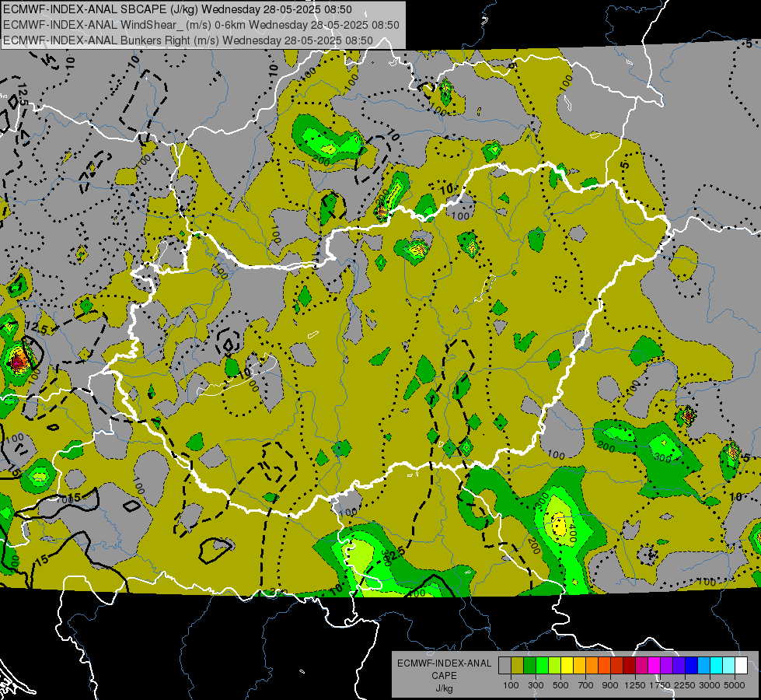The width and height of the screenshot is (761, 700).
Task: Click the CAPE label in the legend
Action: tap(444, 675)
